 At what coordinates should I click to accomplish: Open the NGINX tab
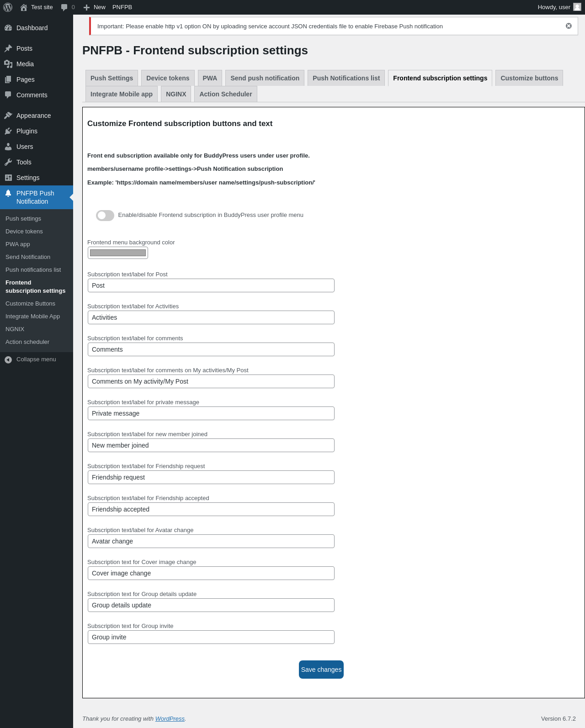tap(176, 94)
